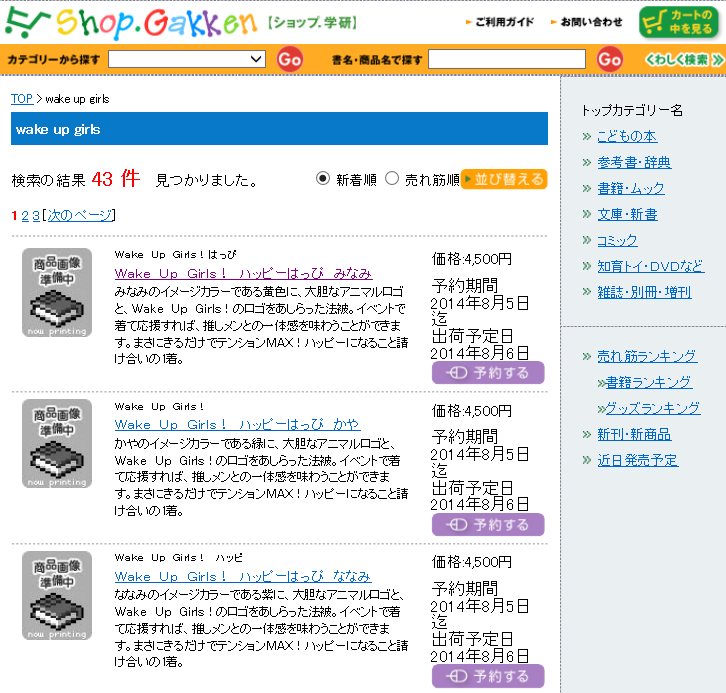The image size is (726, 693).
Task: Open the みなみ product placeholder image
Action: point(57,292)
